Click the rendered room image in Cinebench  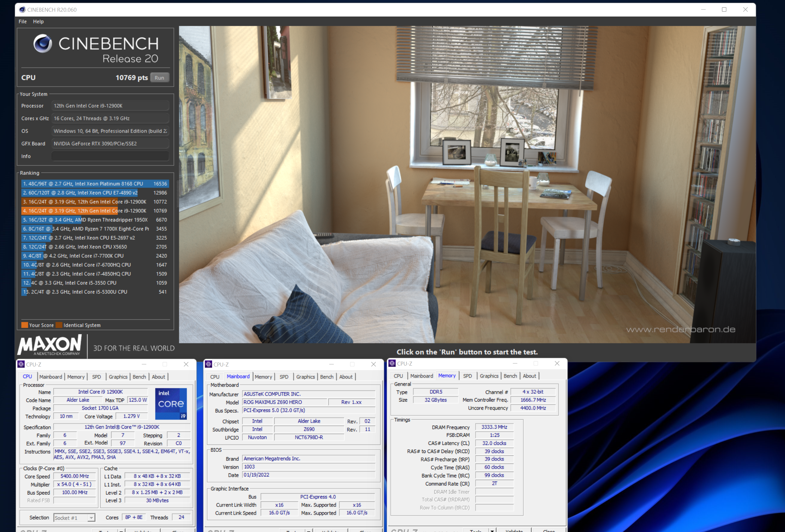click(467, 184)
